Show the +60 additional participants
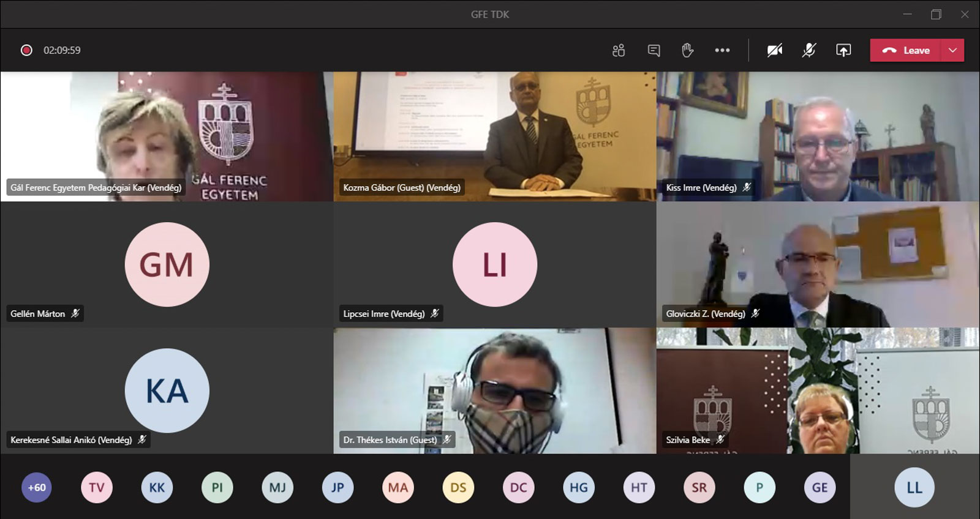The height and width of the screenshot is (519, 980). coord(37,488)
